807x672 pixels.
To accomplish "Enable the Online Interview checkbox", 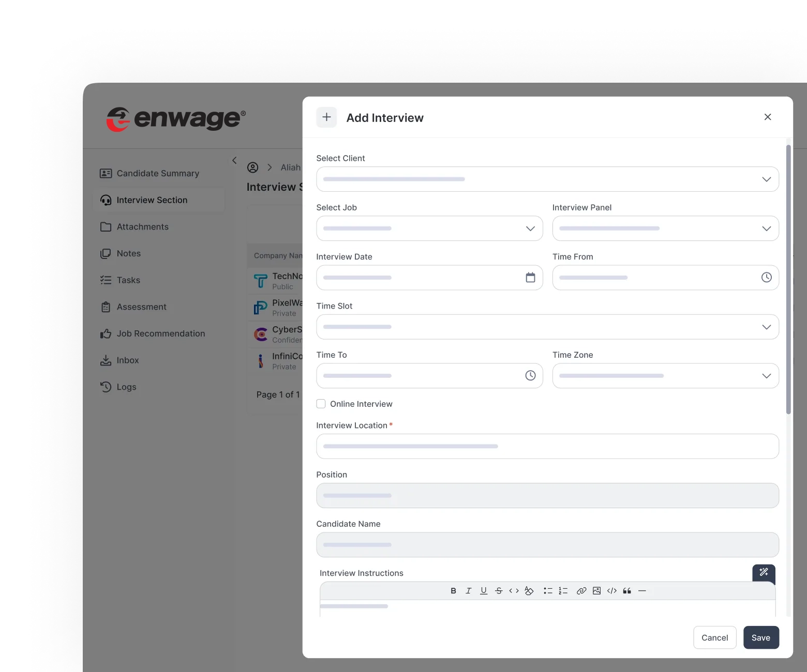I will tap(321, 404).
